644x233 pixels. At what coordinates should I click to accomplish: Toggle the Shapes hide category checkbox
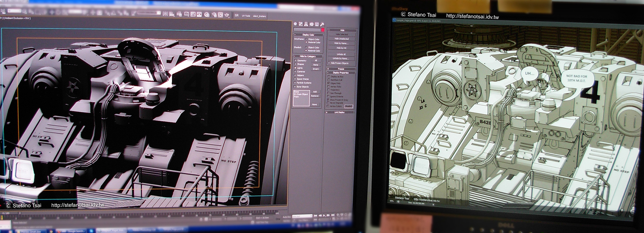point(295,64)
